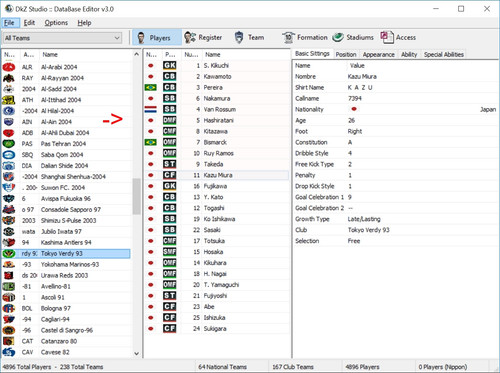
Task: Switch to the Position tab
Action: pos(346,54)
